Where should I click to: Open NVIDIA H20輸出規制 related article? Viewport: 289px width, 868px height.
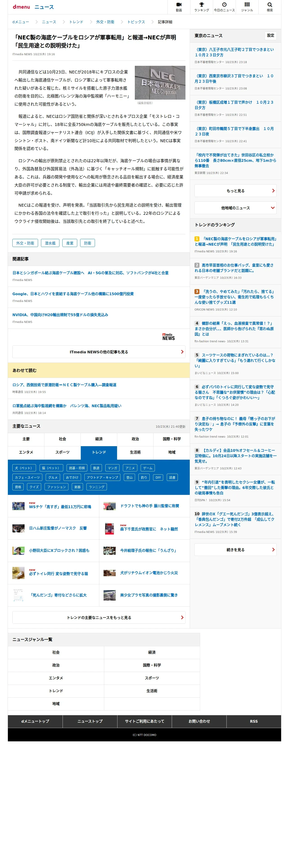(x=60, y=315)
